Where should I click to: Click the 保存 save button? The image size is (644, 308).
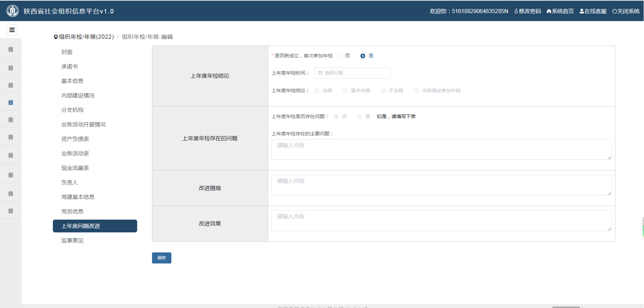[161, 258]
